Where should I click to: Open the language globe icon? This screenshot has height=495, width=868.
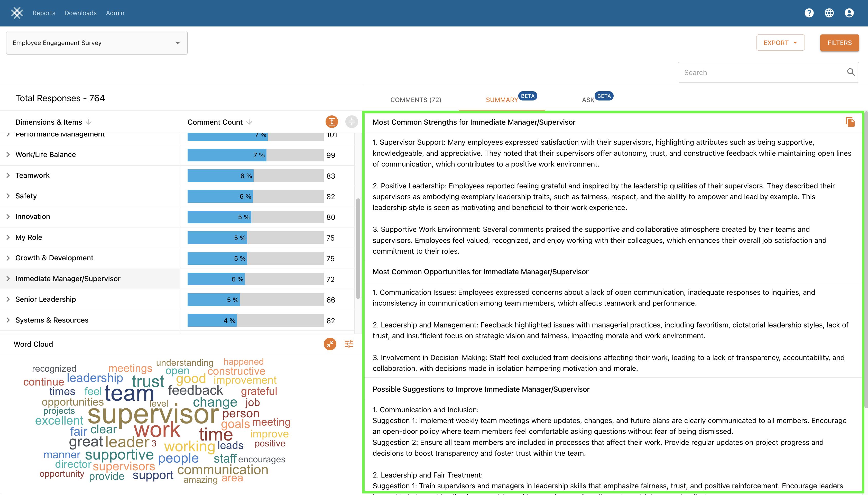pyautogui.click(x=829, y=13)
